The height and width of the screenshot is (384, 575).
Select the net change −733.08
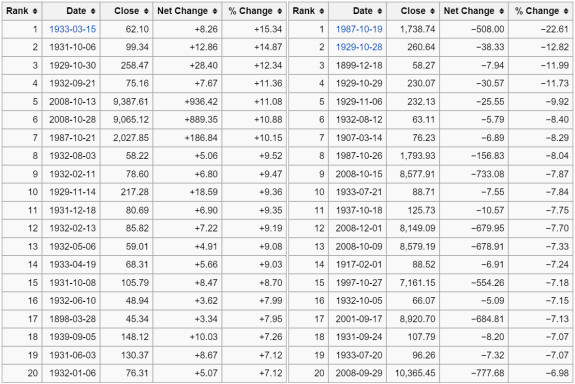tap(487, 174)
